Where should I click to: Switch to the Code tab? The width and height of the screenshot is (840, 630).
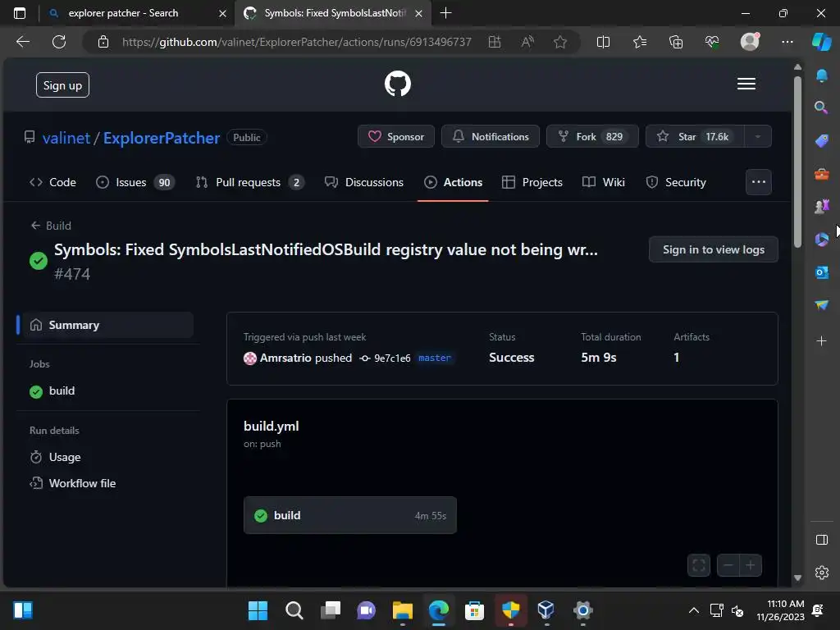tap(52, 182)
